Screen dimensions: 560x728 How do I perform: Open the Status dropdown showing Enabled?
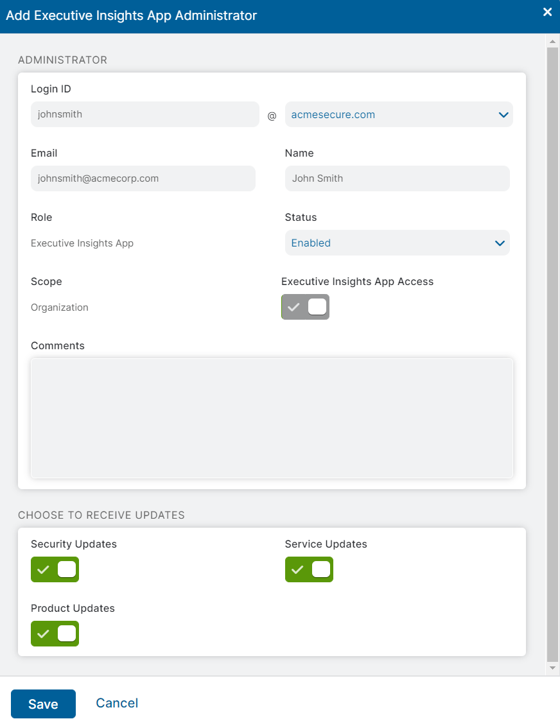point(397,243)
